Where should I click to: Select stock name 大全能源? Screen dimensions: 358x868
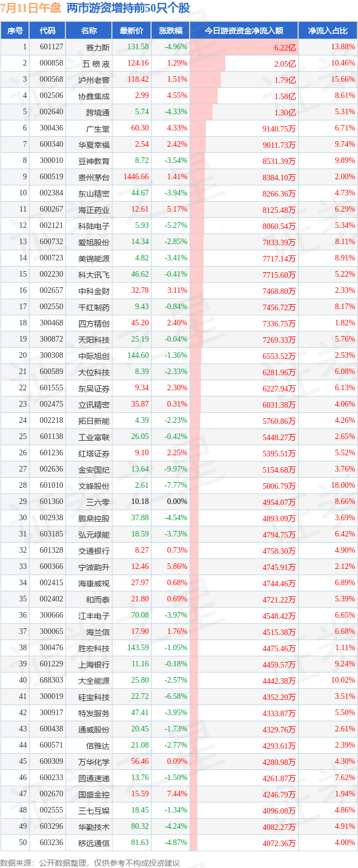[94, 681]
